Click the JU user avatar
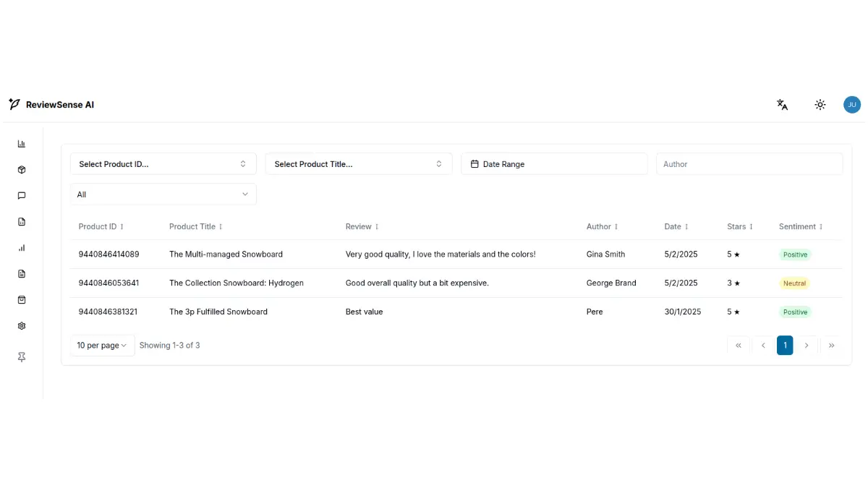The width and height of the screenshot is (868, 488). point(851,105)
